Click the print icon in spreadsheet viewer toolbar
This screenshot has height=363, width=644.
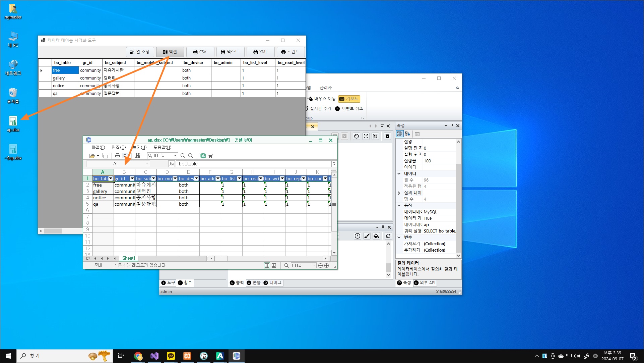click(117, 156)
